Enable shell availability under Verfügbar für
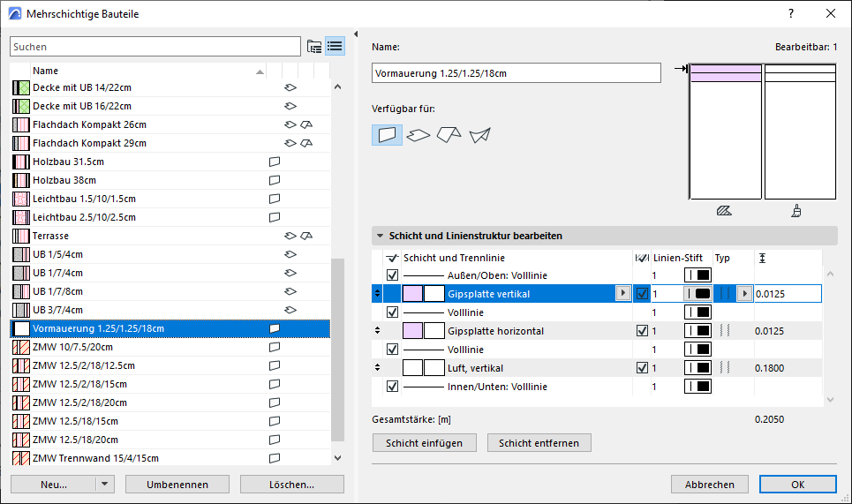This screenshot has width=852, height=504. click(x=479, y=135)
